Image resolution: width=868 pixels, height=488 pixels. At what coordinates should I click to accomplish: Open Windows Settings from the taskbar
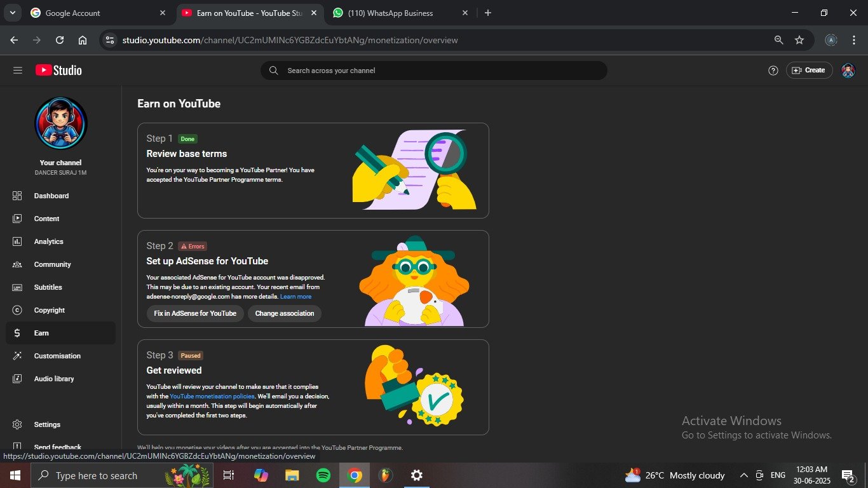(x=416, y=475)
